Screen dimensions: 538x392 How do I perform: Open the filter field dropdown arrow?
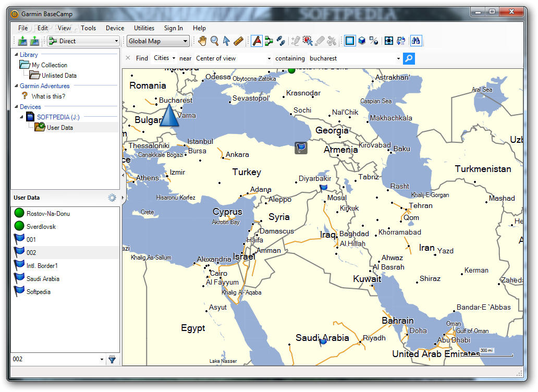tap(102, 359)
